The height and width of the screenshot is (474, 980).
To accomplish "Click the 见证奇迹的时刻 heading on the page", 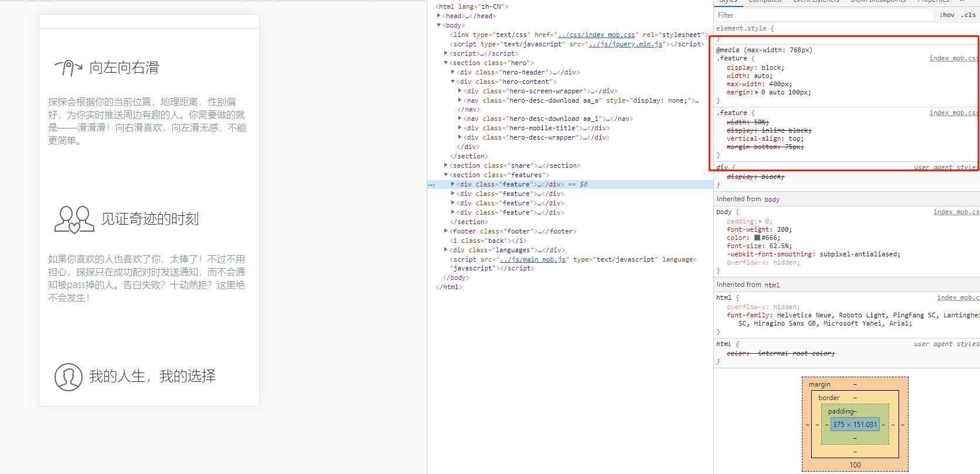I will 150,219.
